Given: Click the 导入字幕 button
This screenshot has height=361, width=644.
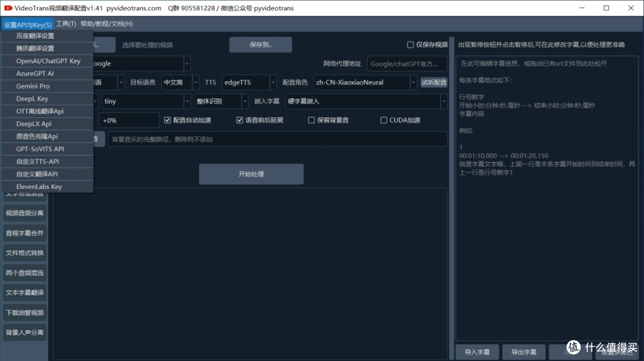Looking at the screenshot, I should coord(477,352).
